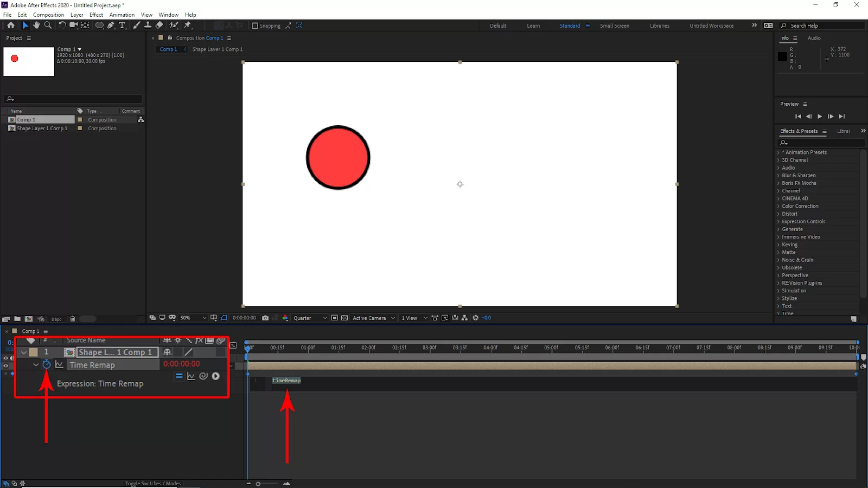Select the Selection arrow tool

coord(25,25)
